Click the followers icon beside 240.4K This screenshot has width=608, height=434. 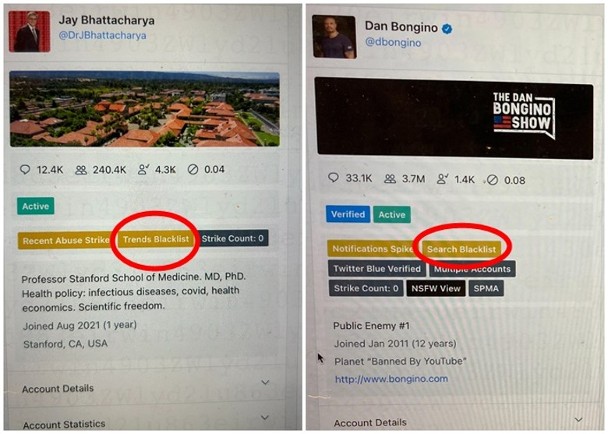(81, 170)
